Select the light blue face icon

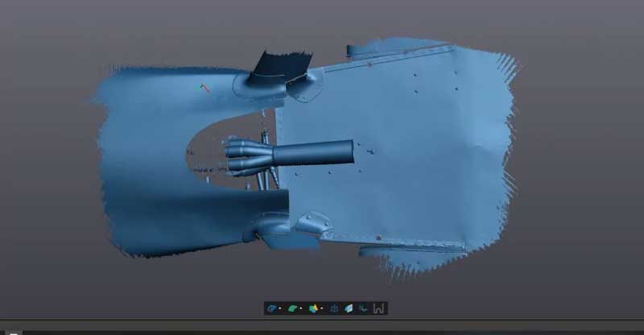349,308
